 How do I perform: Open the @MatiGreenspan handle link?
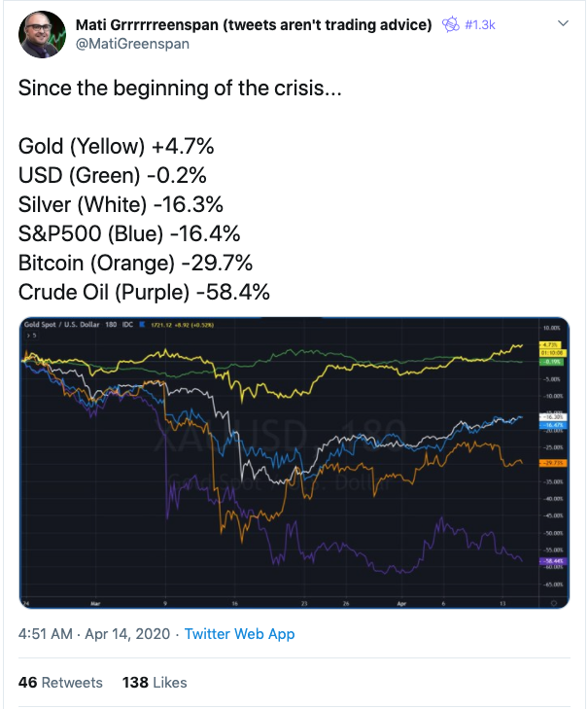(x=132, y=44)
